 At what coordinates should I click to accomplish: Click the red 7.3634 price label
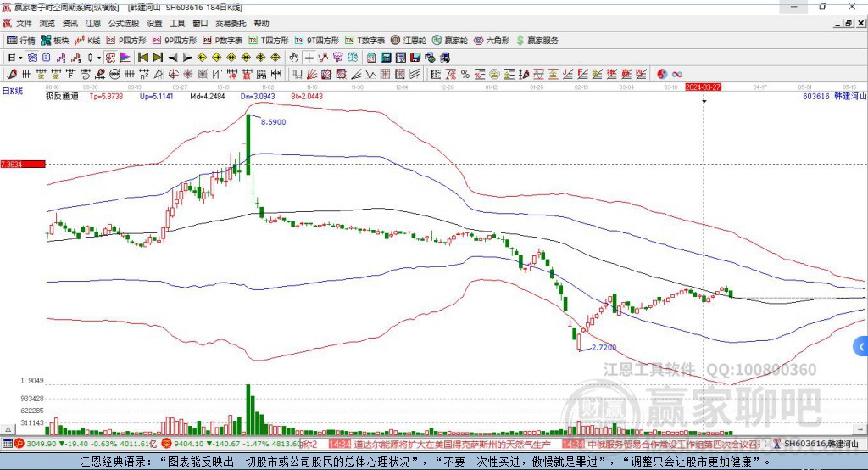pyautogui.click(x=23, y=165)
